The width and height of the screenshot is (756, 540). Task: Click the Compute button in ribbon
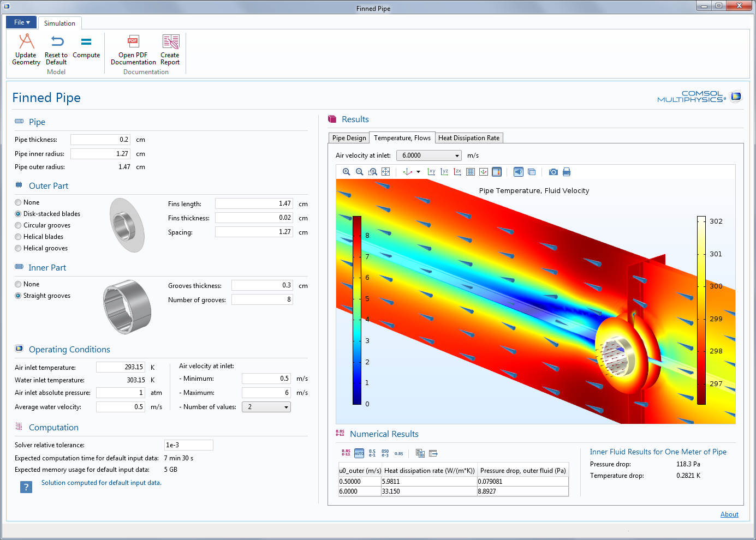coord(86,47)
